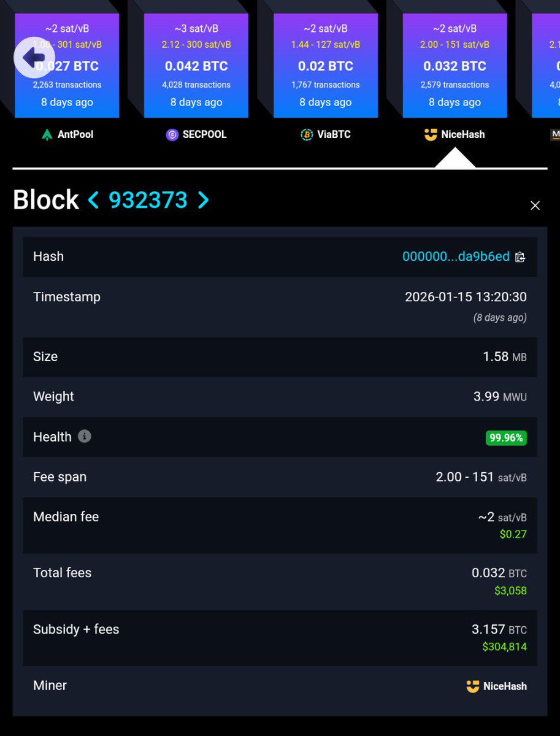Click the 99.96% health badge
This screenshot has height=736, width=560.
[506, 437]
